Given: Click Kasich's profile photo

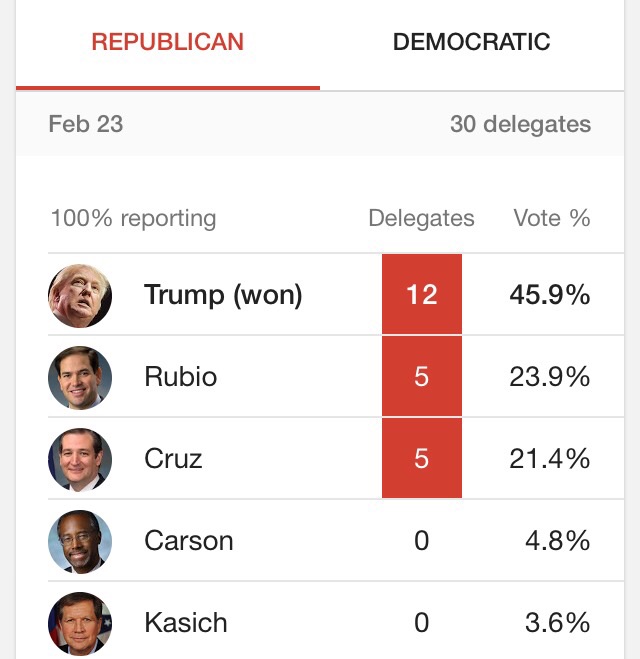Looking at the screenshot, I should pos(80,623).
